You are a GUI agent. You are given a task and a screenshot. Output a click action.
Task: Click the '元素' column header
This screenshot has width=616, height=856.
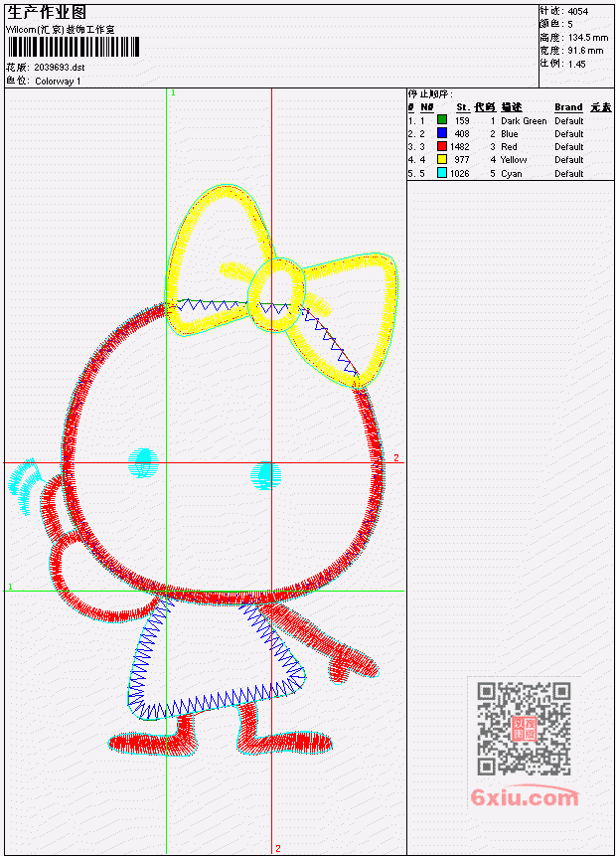pos(601,107)
